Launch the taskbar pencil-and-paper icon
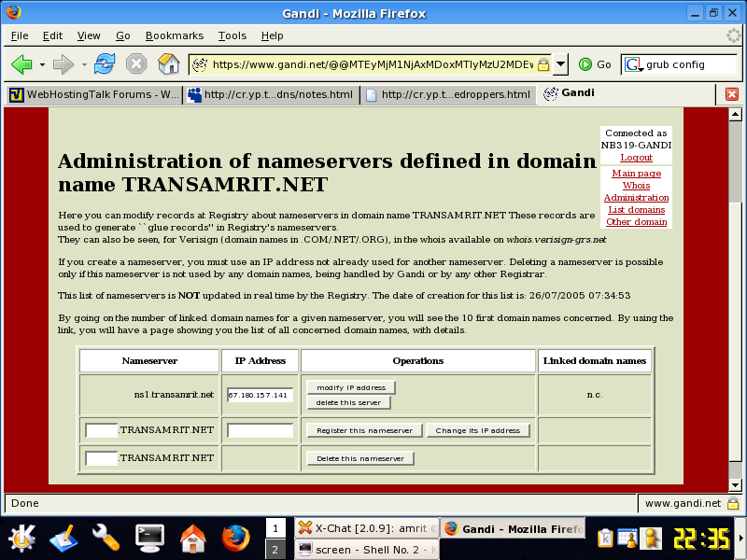The width and height of the screenshot is (747, 560). click(x=63, y=539)
